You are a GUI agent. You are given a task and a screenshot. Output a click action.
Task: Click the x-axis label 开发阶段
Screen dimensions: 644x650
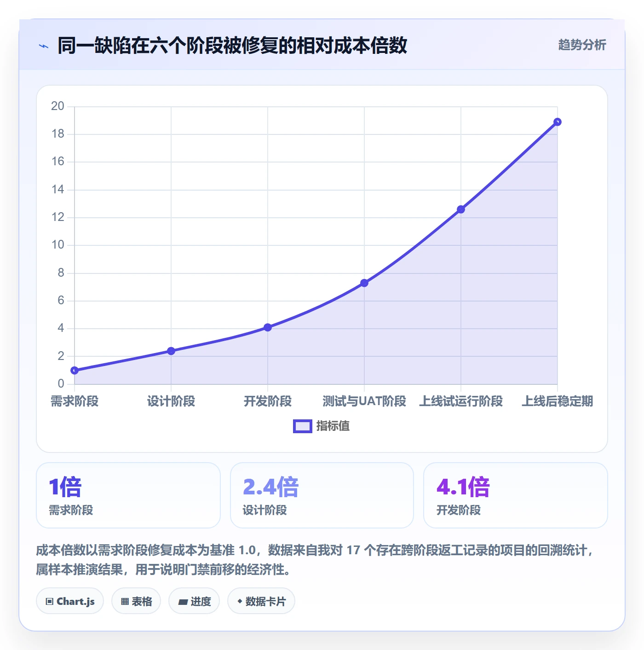pyautogui.click(x=268, y=401)
